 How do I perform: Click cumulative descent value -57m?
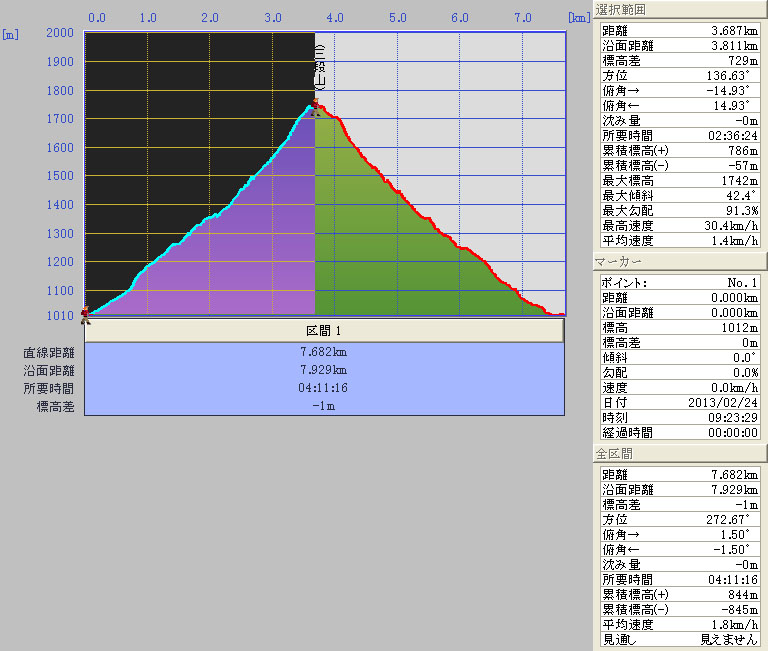743,166
